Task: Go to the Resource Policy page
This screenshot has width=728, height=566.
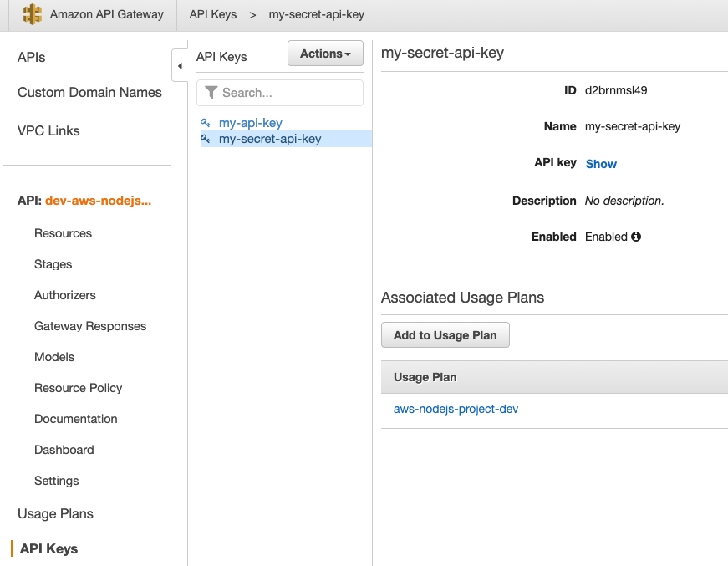Action: click(78, 388)
